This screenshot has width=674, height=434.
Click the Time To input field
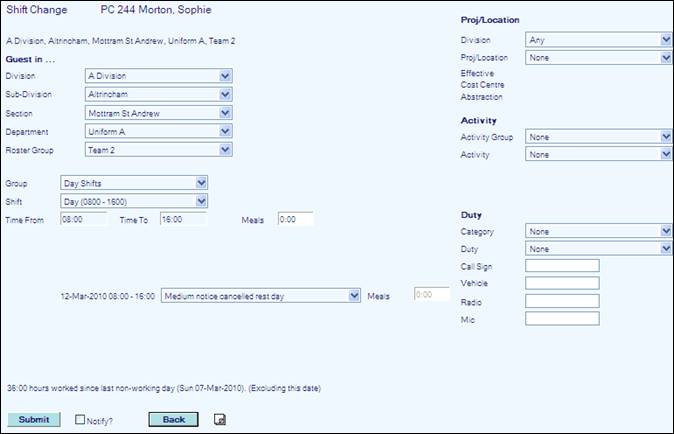tap(182, 220)
